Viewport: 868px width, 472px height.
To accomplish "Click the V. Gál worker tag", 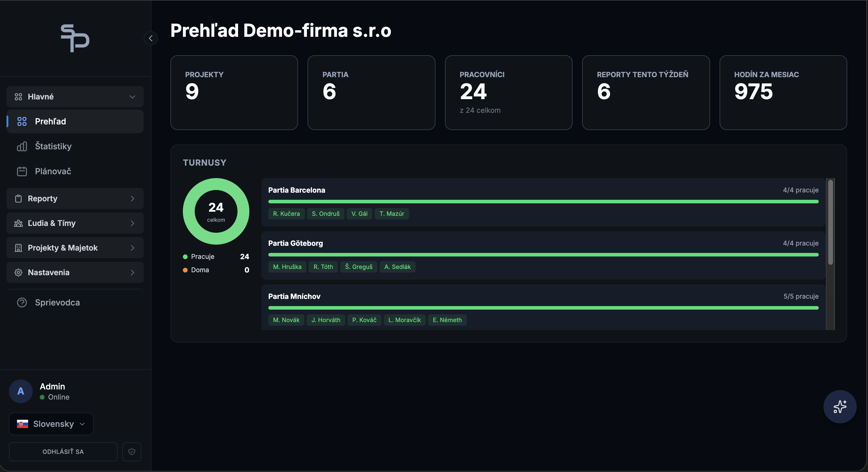I will tap(359, 214).
